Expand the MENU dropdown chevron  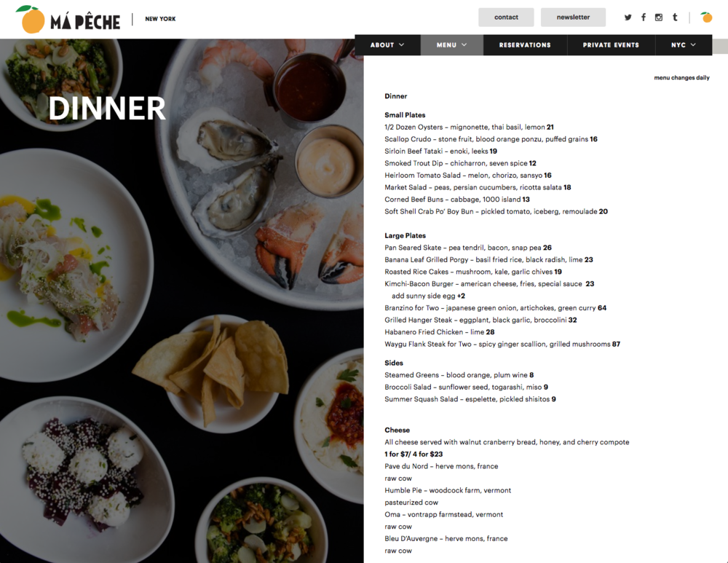click(464, 44)
